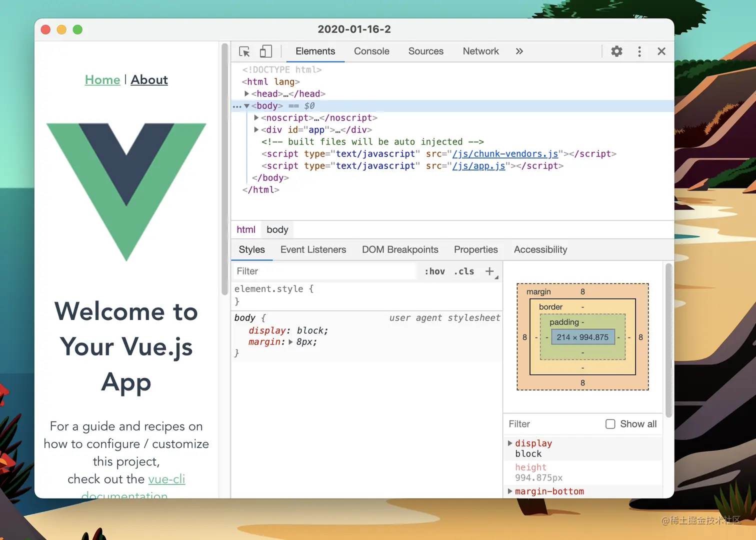Viewport: 756px width, 540px height.
Task: Open the Properties sub-tab
Action: pyautogui.click(x=476, y=249)
